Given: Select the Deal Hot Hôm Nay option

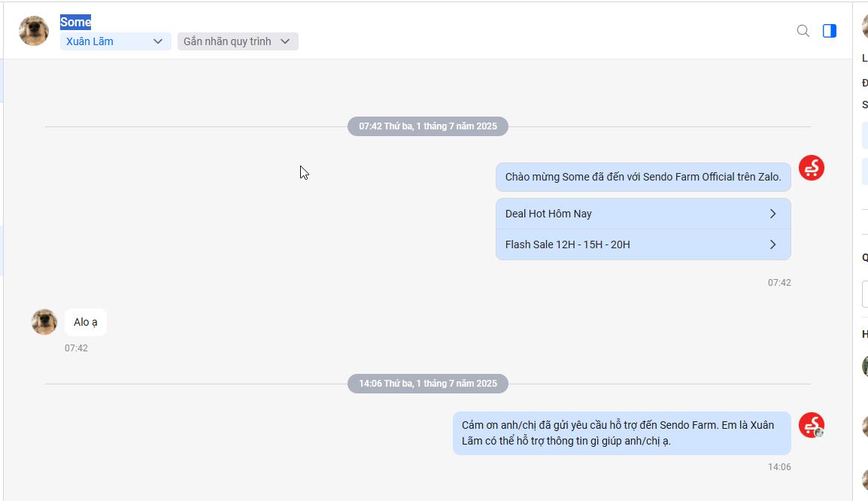Looking at the screenshot, I should tap(643, 214).
